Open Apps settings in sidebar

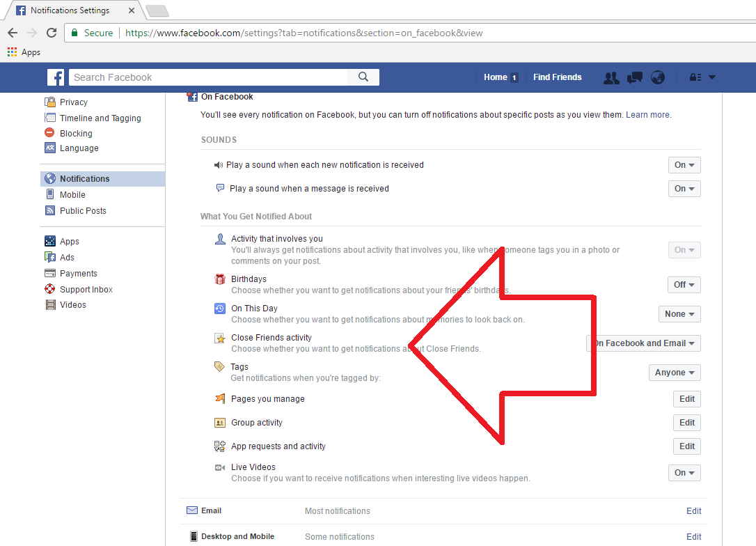coord(70,241)
